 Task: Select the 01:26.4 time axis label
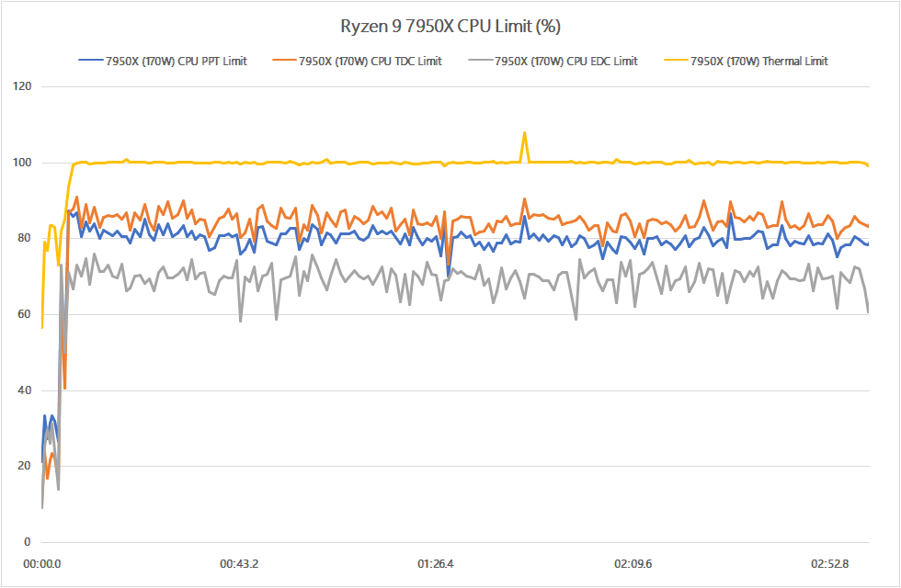pyautogui.click(x=439, y=563)
